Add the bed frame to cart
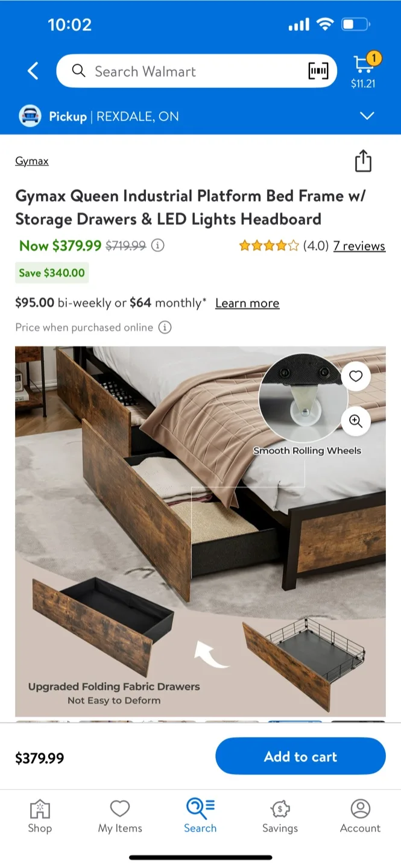The width and height of the screenshot is (401, 868). [x=300, y=756]
